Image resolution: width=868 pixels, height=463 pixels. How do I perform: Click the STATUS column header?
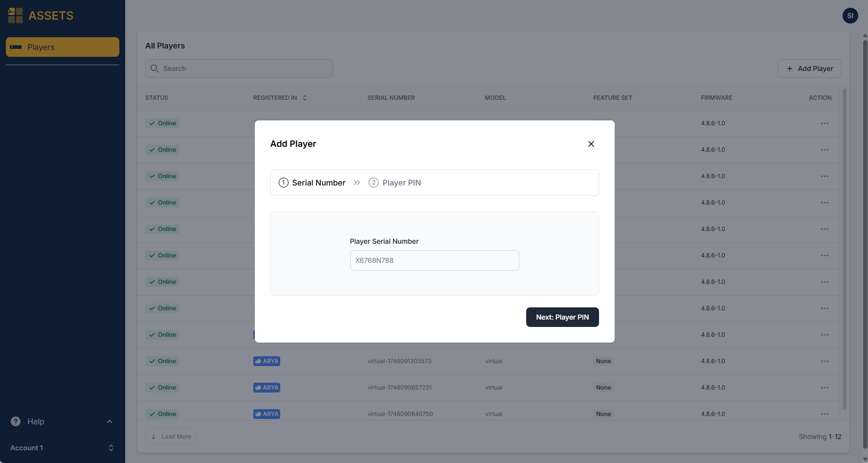point(156,98)
